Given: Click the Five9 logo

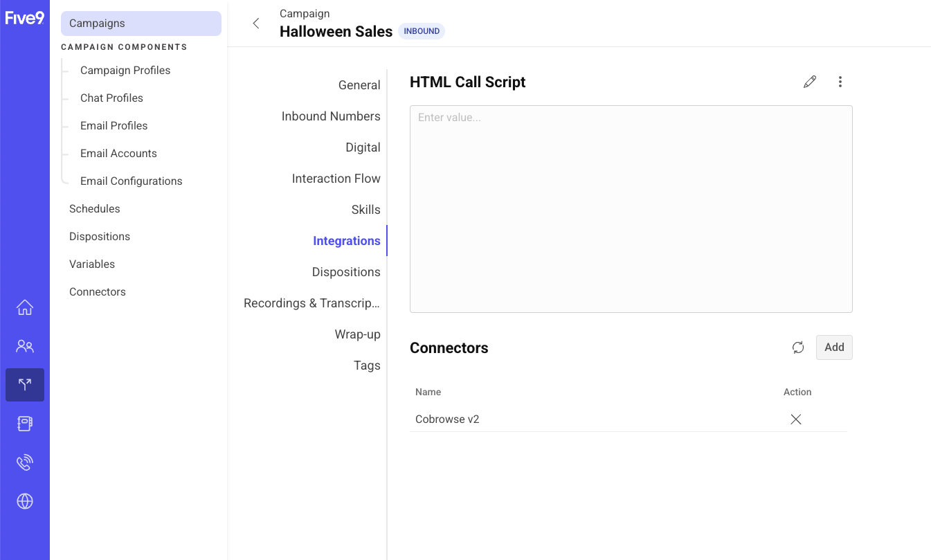Looking at the screenshot, I should [25, 18].
